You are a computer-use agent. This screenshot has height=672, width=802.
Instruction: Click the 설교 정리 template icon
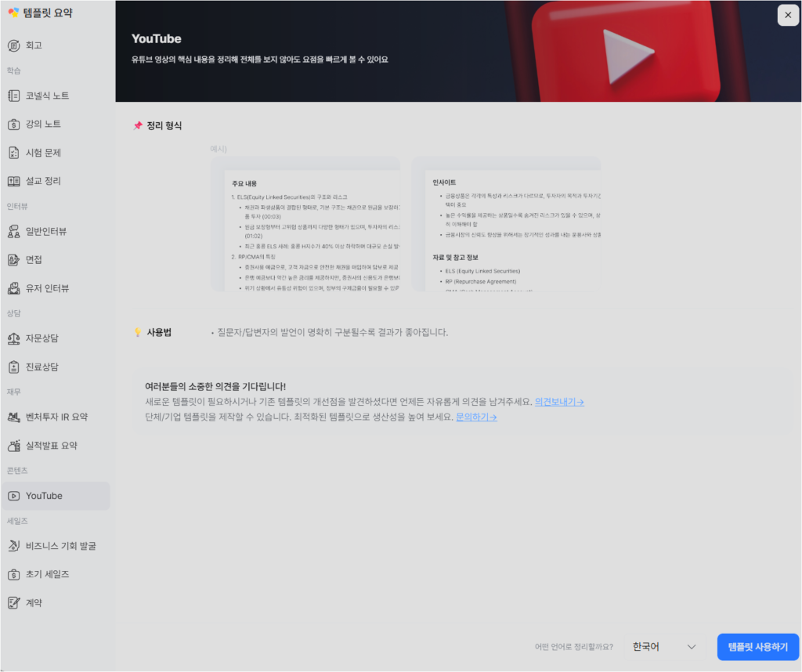click(15, 180)
